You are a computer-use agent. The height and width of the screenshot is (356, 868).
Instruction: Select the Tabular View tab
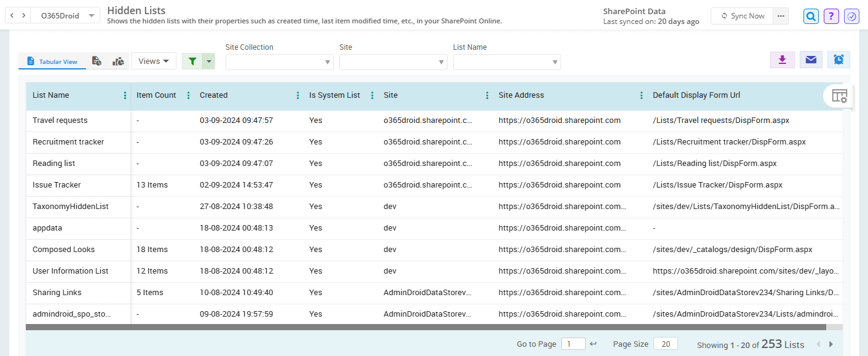[52, 61]
